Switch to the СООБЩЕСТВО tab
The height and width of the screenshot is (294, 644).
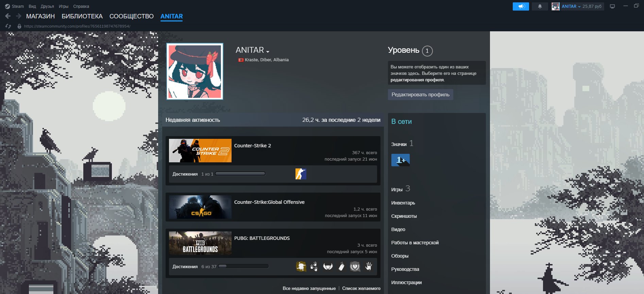(132, 16)
